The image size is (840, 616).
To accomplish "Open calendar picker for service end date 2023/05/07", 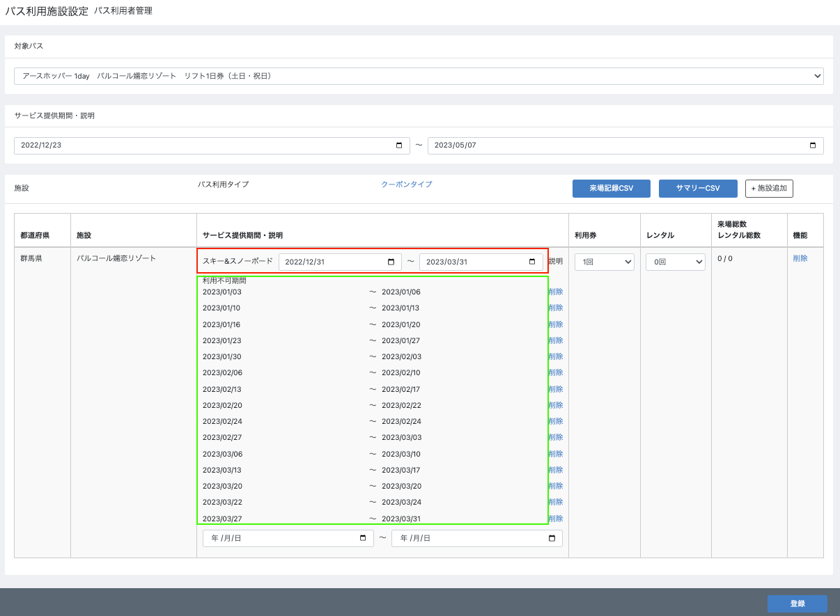I will [x=813, y=145].
